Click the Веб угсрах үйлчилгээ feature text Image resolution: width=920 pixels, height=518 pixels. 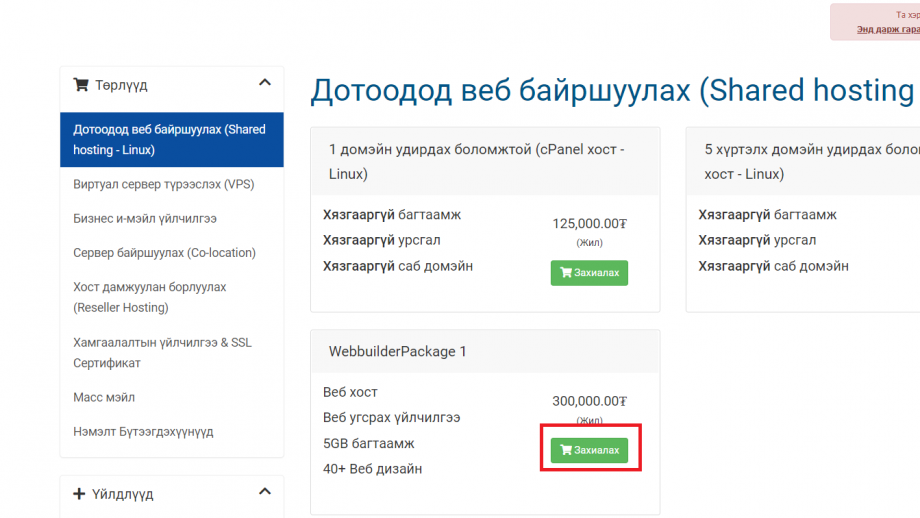pyautogui.click(x=391, y=418)
